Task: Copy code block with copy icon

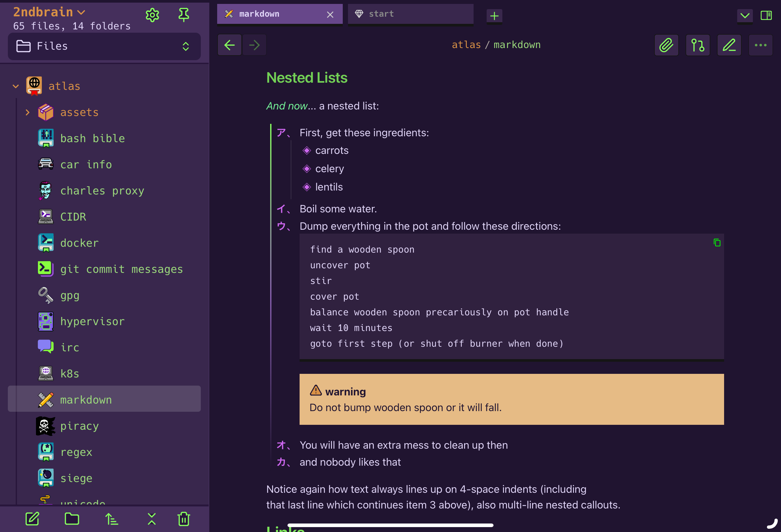Action: (717, 242)
